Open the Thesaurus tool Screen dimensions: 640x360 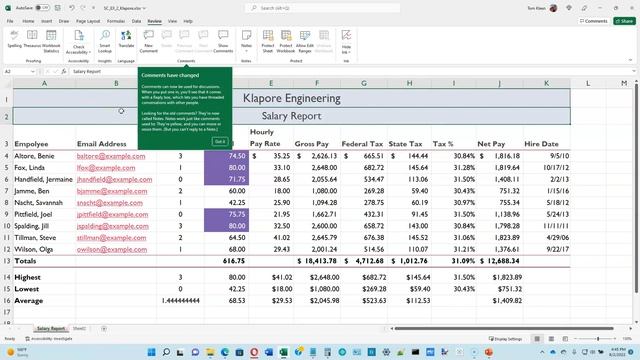tap(32, 40)
